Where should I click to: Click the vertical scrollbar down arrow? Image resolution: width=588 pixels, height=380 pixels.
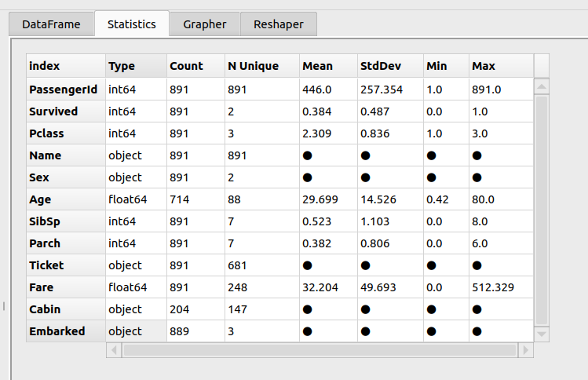pos(542,334)
